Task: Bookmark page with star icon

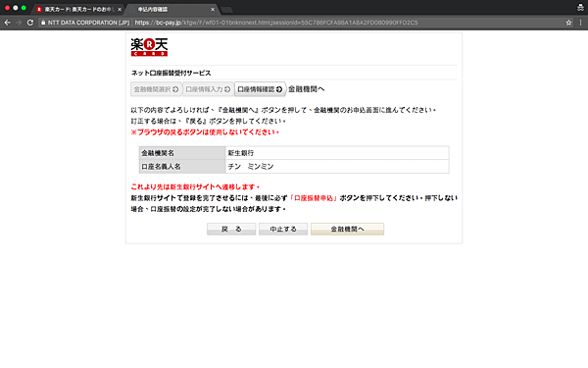Action: click(568, 23)
